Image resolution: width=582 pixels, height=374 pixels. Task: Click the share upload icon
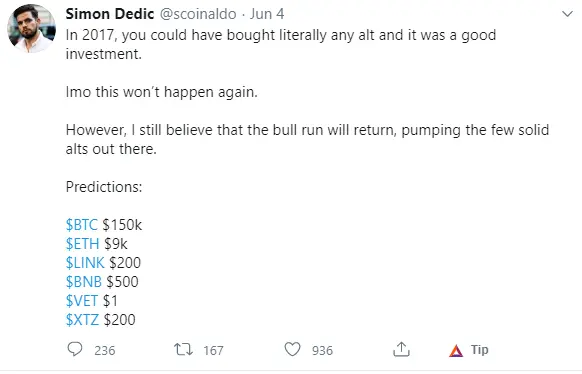[x=401, y=349]
